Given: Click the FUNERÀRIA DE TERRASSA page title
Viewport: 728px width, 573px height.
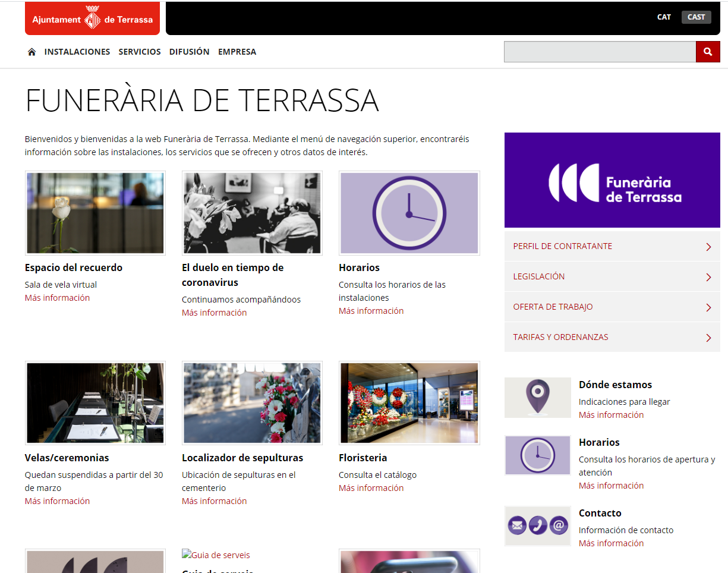Looking at the screenshot, I should 202,100.
